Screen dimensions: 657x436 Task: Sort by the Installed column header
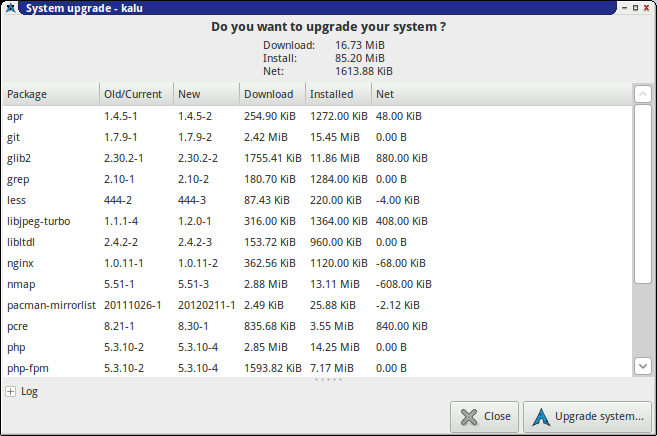point(338,94)
